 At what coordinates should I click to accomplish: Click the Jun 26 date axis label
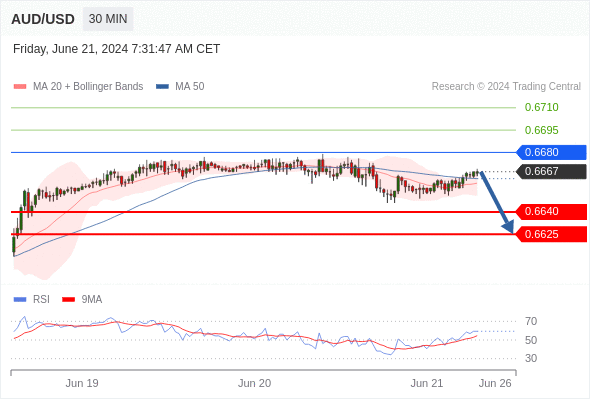pos(495,383)
